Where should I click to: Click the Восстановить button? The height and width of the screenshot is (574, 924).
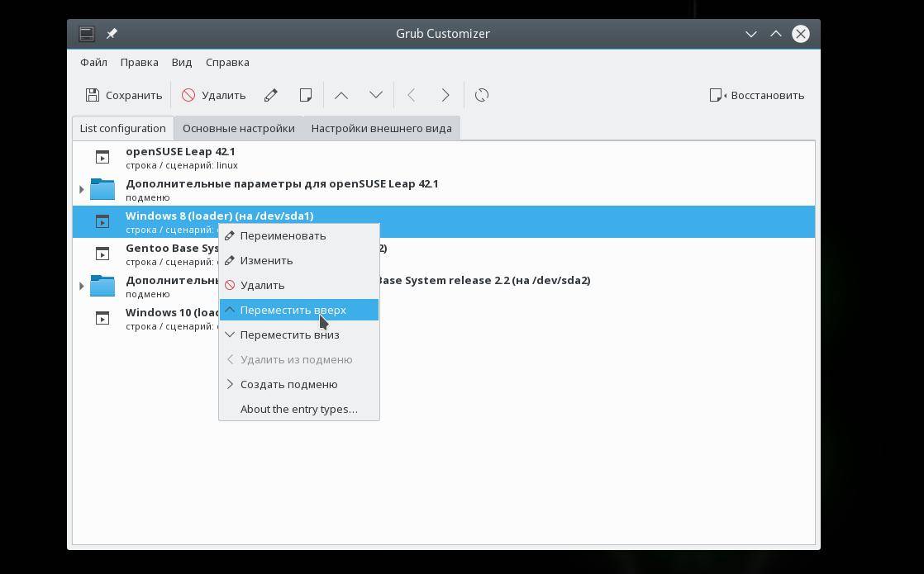click(756, 95)
